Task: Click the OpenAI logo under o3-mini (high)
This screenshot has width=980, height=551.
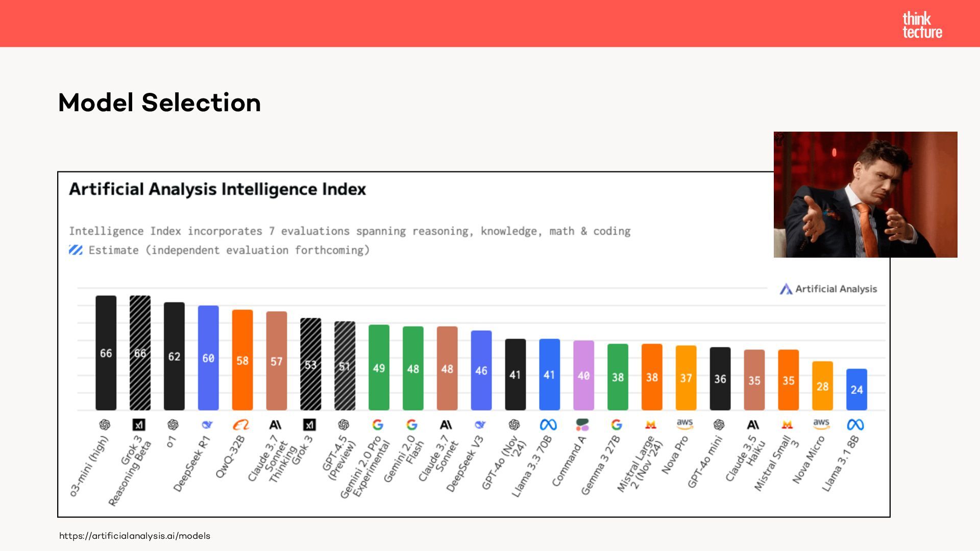Action: 105,424
